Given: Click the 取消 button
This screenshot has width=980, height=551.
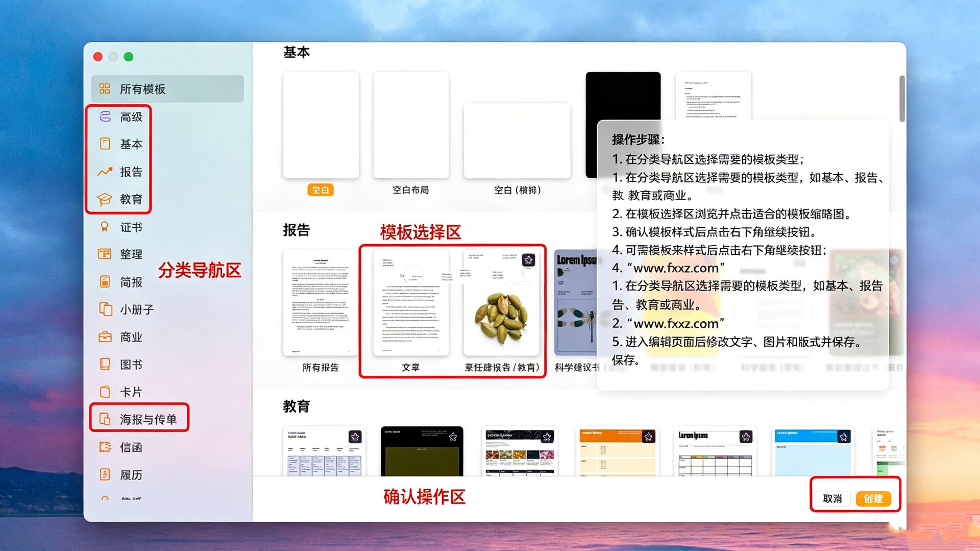Looking at the screenshot, I should tap(832, 498).
